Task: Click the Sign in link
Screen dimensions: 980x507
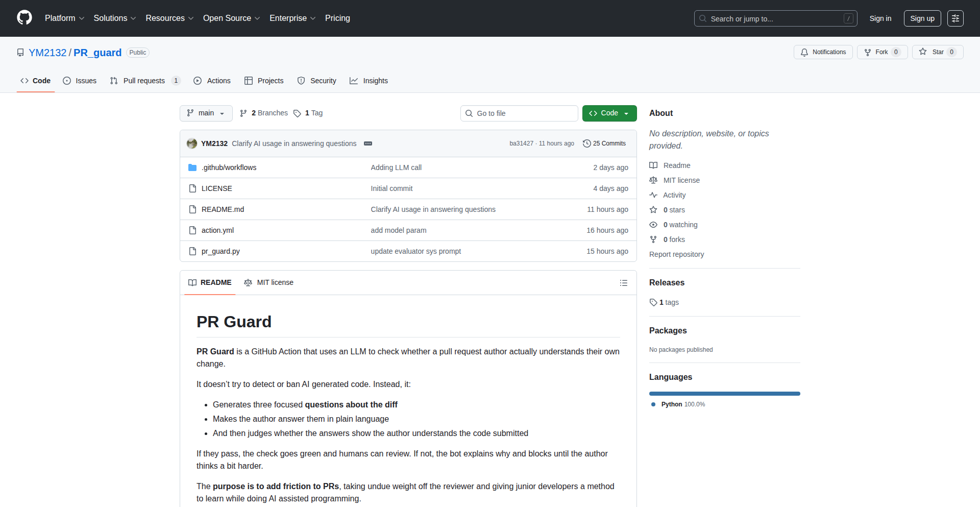Action: (880, 18)
